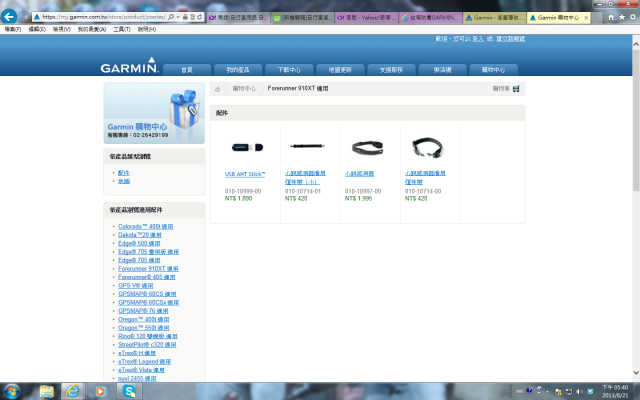Switch to the Yahoo browser tab
This screenshot has width=640, height=400.
[366, 18]
